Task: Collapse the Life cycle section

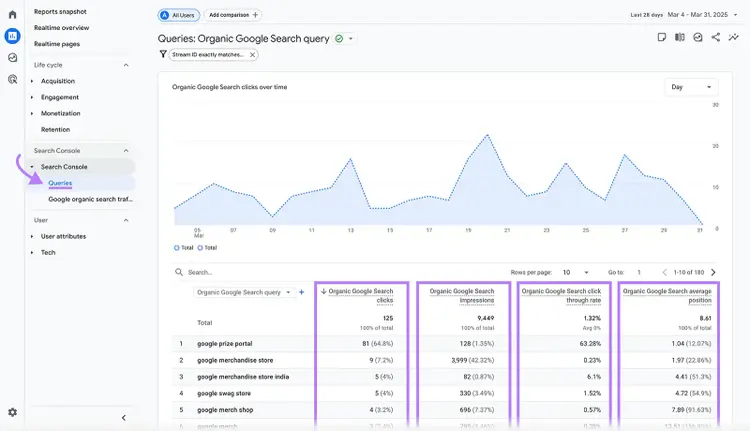Action: tap(126, 65)
